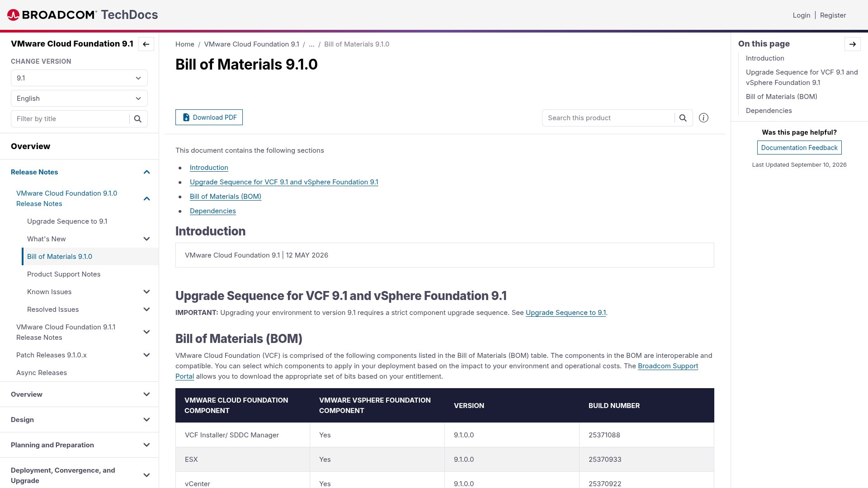
Task: Expand the Design section chevron
Action: (x=146, y=420)
